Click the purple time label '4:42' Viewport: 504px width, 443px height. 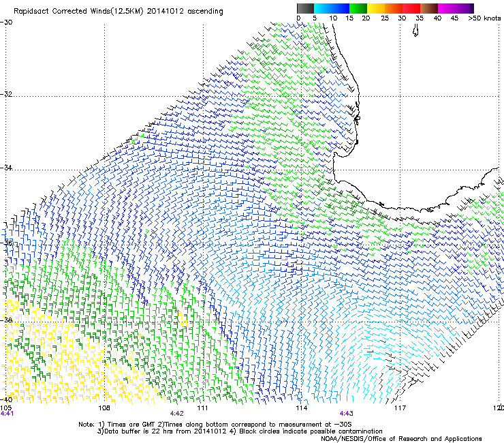click(177, 414)
